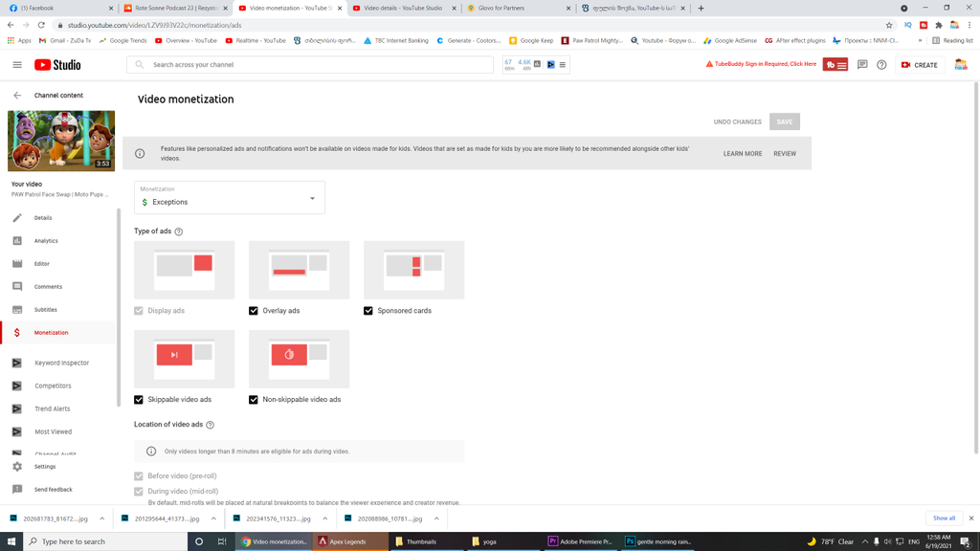Open TubeBuddy Most Viewed

54,431
